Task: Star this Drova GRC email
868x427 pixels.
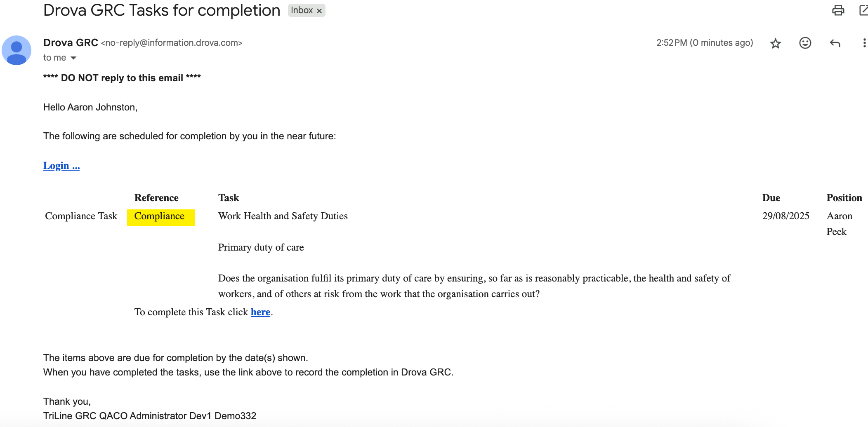Action: 776,43
